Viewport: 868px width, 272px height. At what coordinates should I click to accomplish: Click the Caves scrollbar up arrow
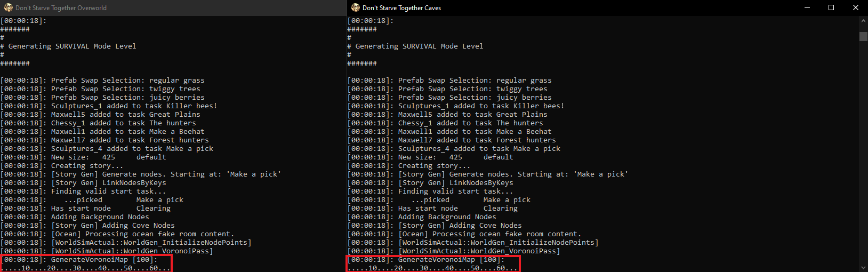(863, 21)
